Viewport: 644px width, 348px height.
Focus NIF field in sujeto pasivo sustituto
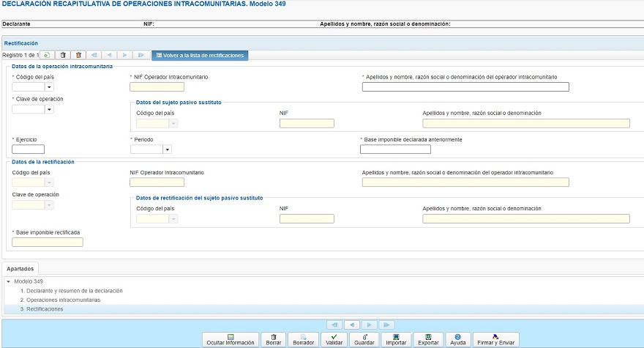click(x=307, y=123)
